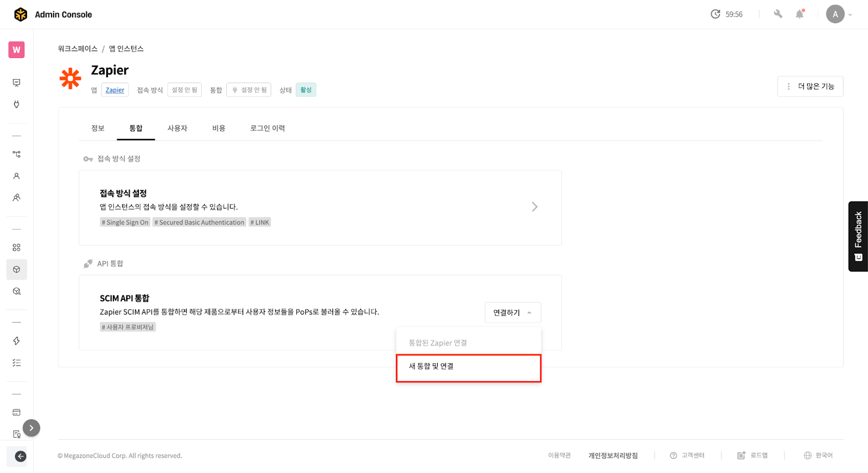The height and width of the screenshot is (473, 868).
Task: Toggle the 연결하기 dropdown button
Action: coord(513,312)
